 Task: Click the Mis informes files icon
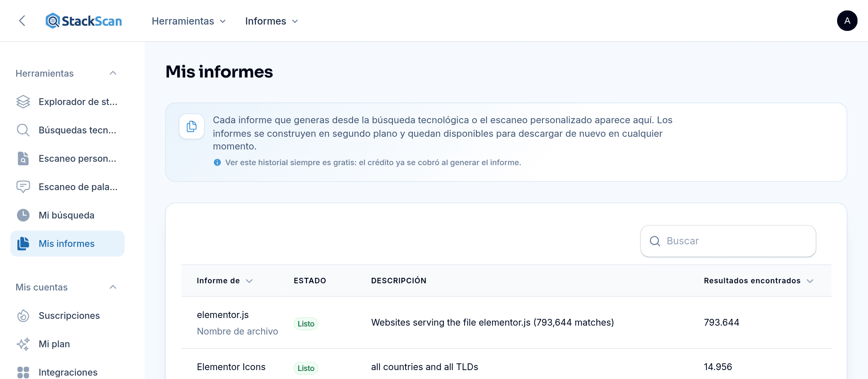tap(23, 243)
